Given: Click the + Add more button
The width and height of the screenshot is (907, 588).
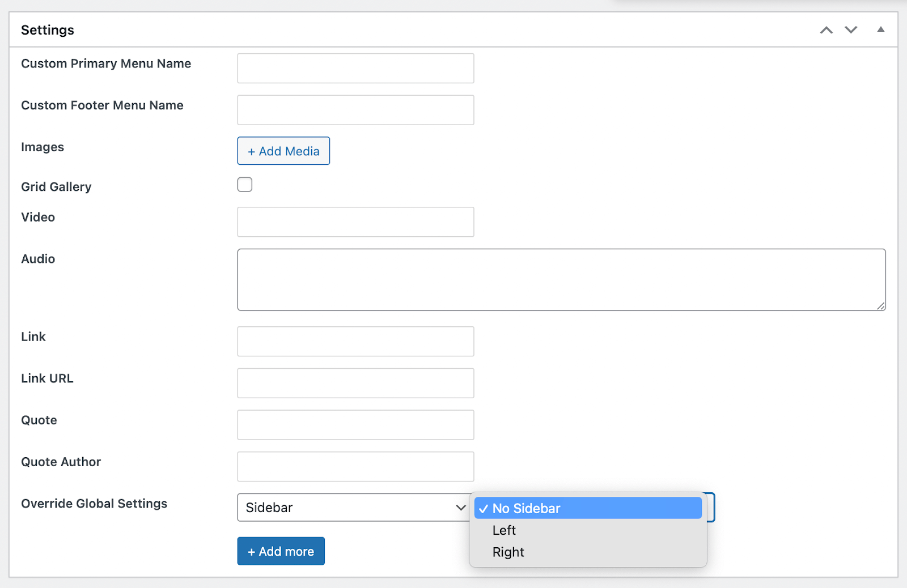Looking at the screenshot, I should [x=281, y=551].
